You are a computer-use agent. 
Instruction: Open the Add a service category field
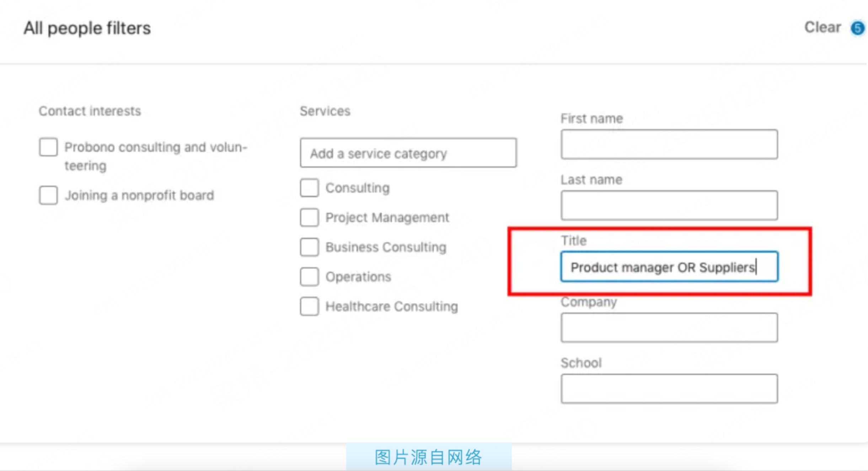click(408, 153)
